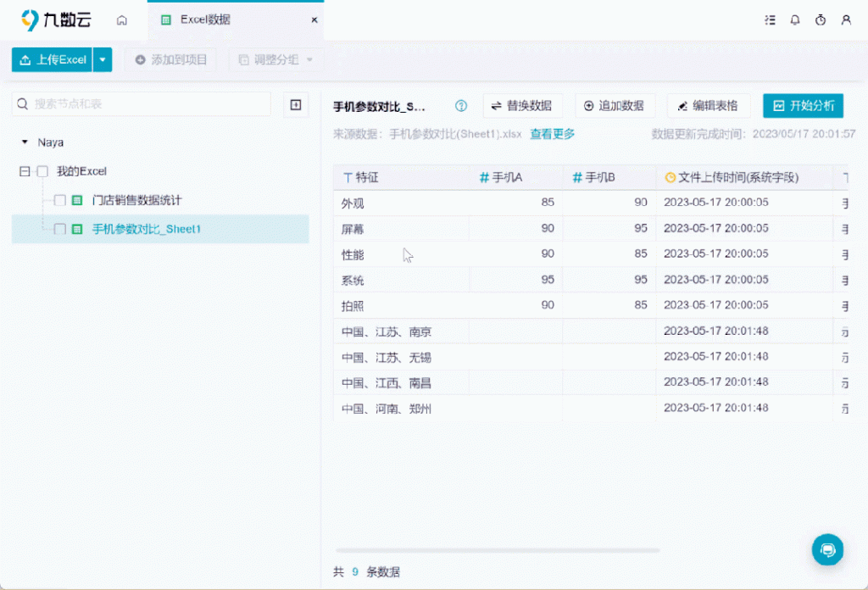
Task: Click the add-folder icon beside search box
Action: coord(295,104)
